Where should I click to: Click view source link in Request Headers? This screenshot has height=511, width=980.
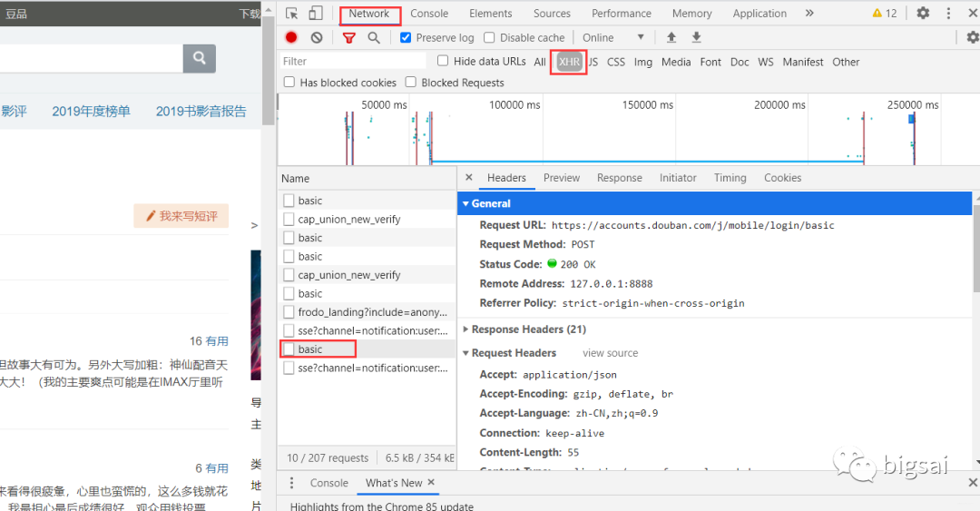pos(611,353)
